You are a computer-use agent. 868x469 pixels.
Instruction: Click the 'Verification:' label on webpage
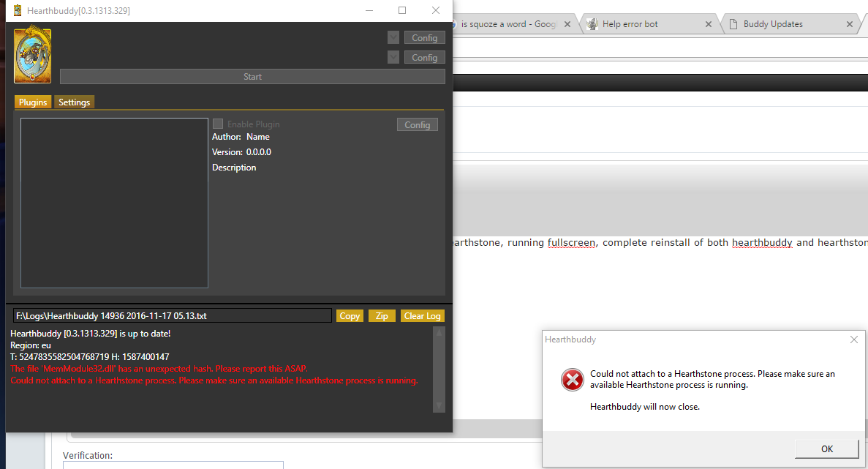point(88,456)
